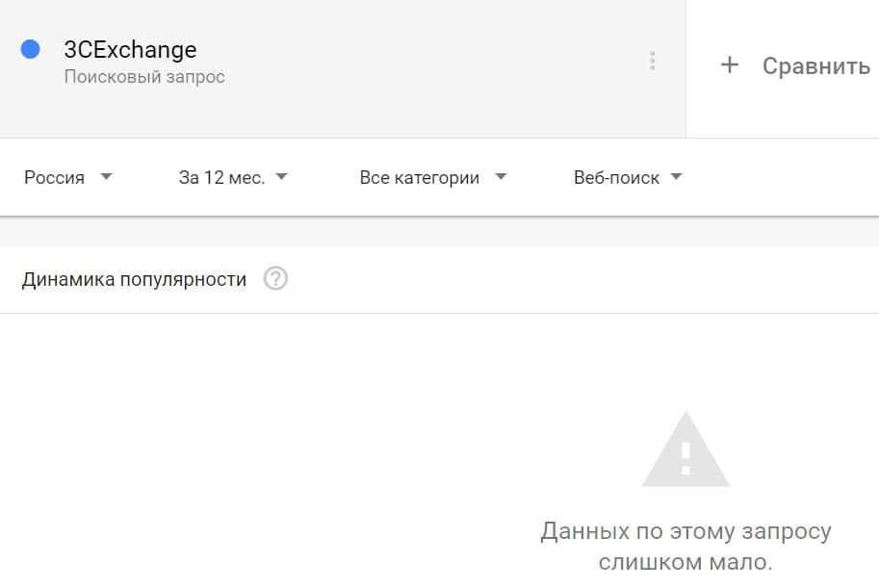Image resolution: width=879 pixels, height=588 pixels.
Task: Click the help question mark icon
Action: 276,280
